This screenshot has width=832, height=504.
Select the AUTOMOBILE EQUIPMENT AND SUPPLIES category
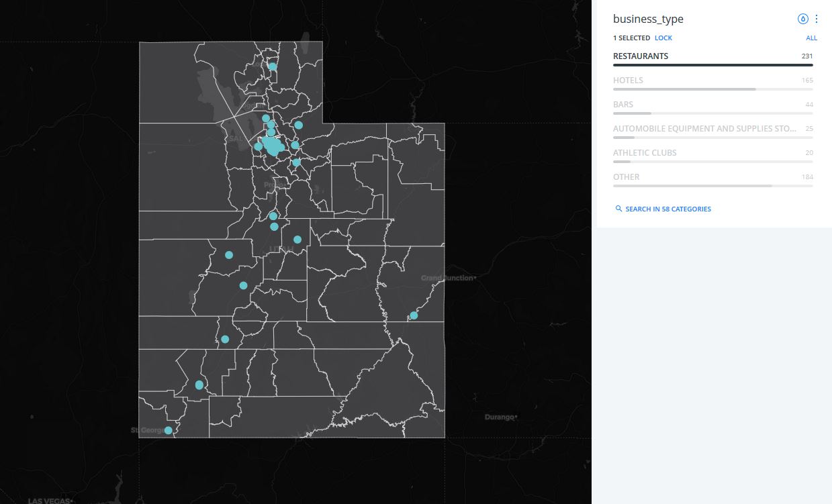coord(702,129)
